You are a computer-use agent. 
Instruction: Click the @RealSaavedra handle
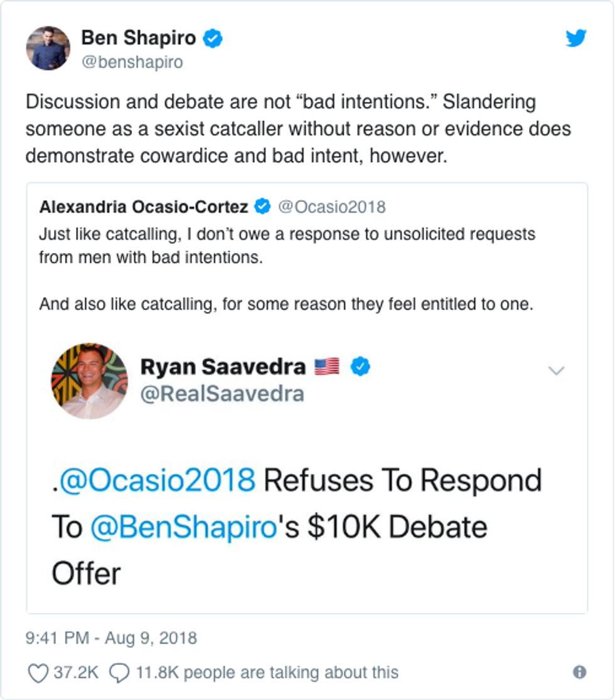(222, 394)
